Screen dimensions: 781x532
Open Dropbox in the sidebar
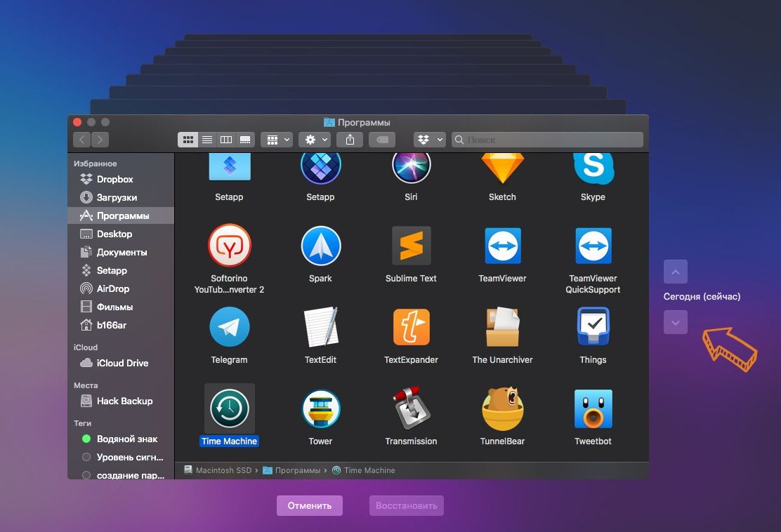tap(121, 179)
